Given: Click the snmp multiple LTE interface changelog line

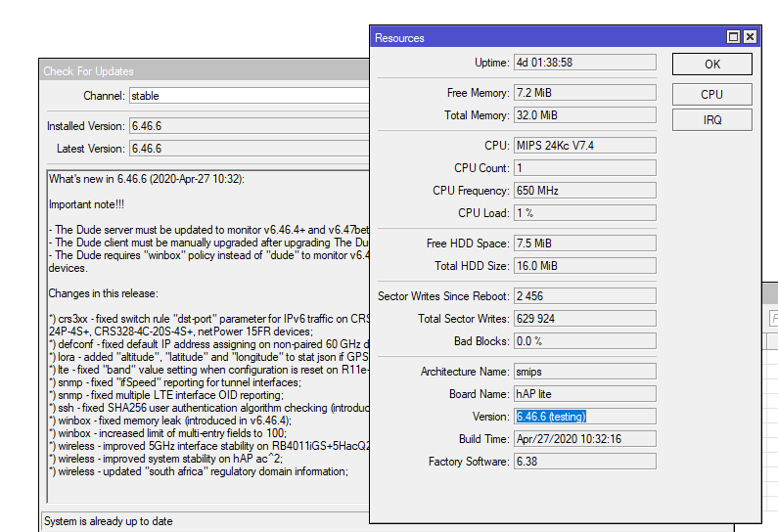Looking at the screenshot, I should pyautogui.click(x=166, y=395).
